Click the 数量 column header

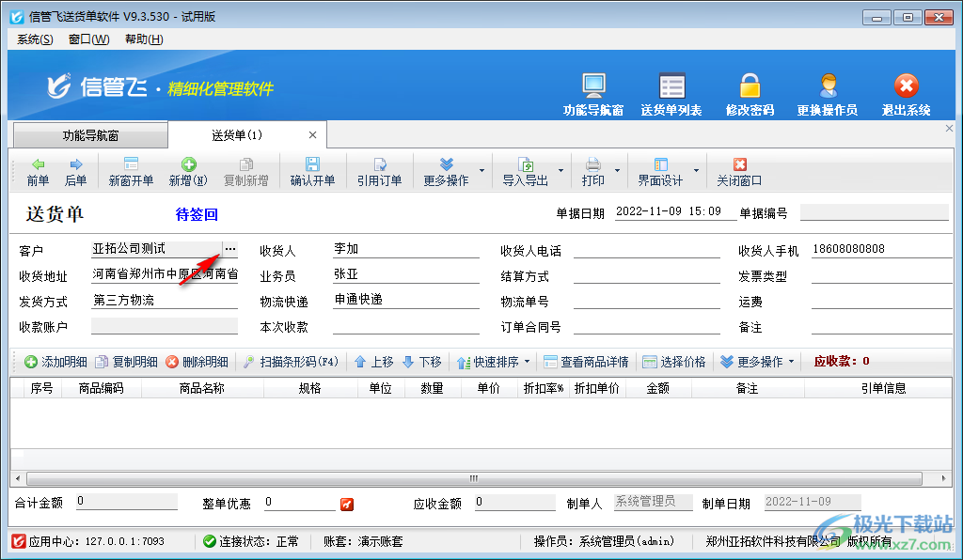(433, 388)
